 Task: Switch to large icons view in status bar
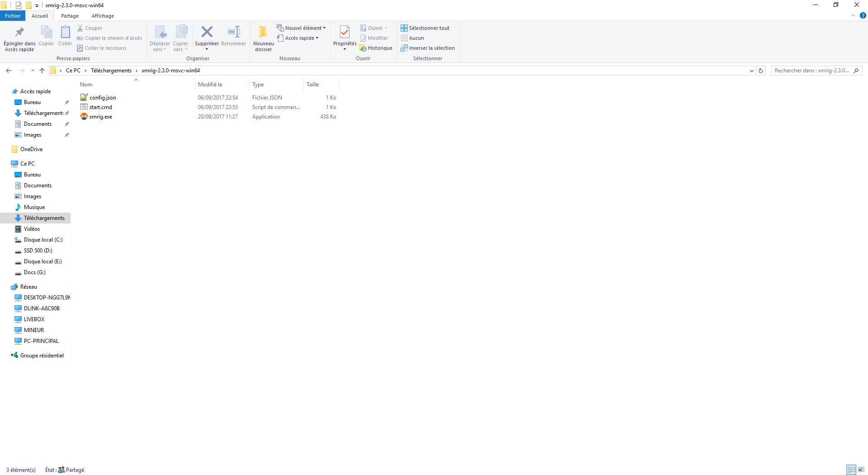[861, 470]
